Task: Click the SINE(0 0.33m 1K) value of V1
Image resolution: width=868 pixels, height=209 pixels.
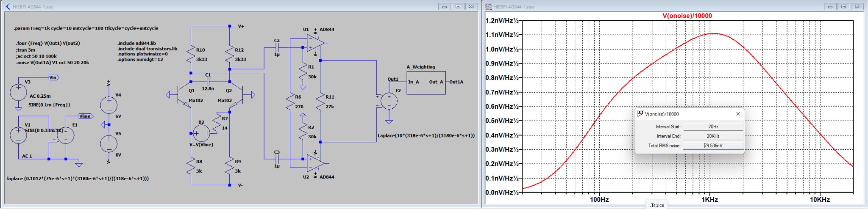Action: (44, 130)
